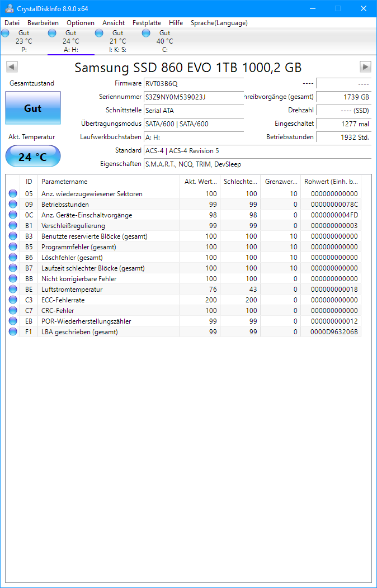Switch to disk A: H: tab

[71, 41]
